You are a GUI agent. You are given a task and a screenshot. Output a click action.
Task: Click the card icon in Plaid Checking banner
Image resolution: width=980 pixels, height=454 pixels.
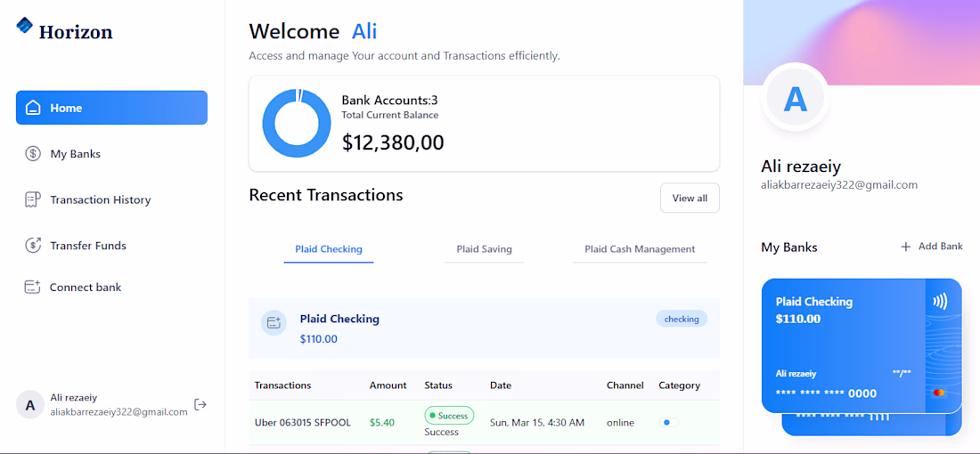tap(274, 323)
